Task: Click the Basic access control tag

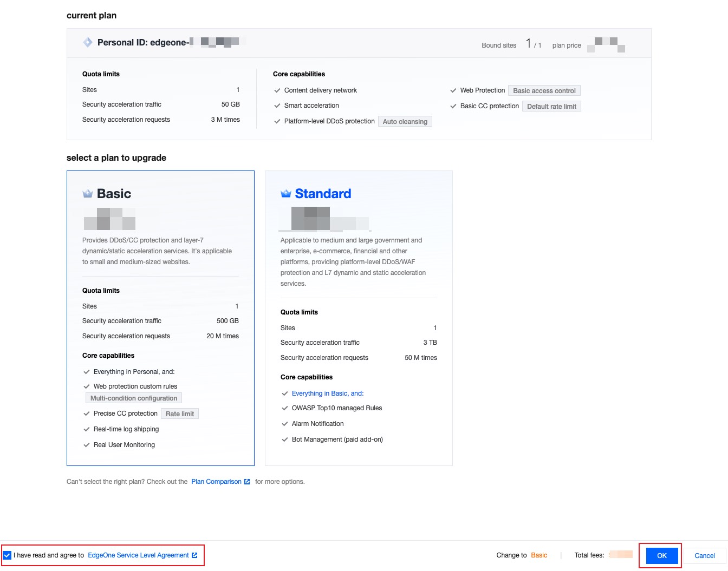Action: click(544, 91)
